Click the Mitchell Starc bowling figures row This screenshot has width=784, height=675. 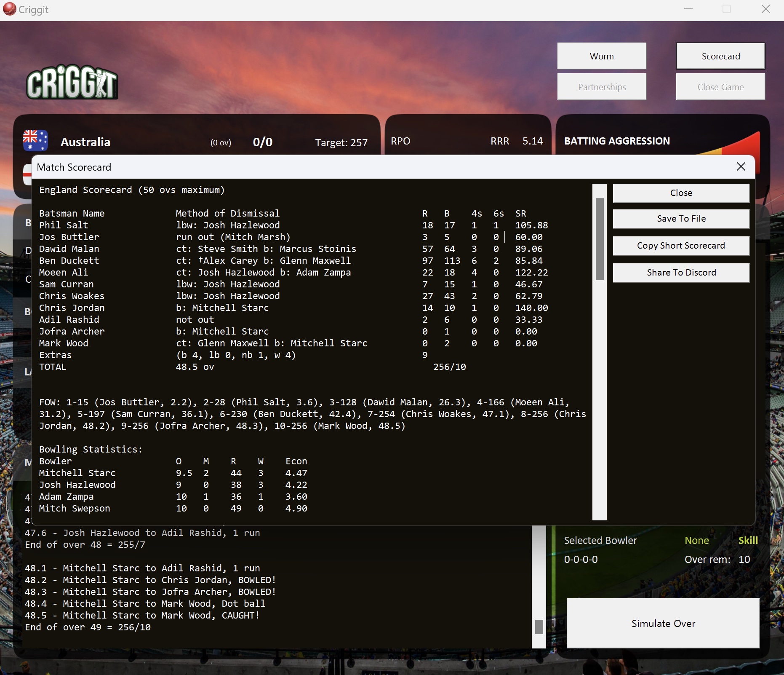tap(173, 473)
